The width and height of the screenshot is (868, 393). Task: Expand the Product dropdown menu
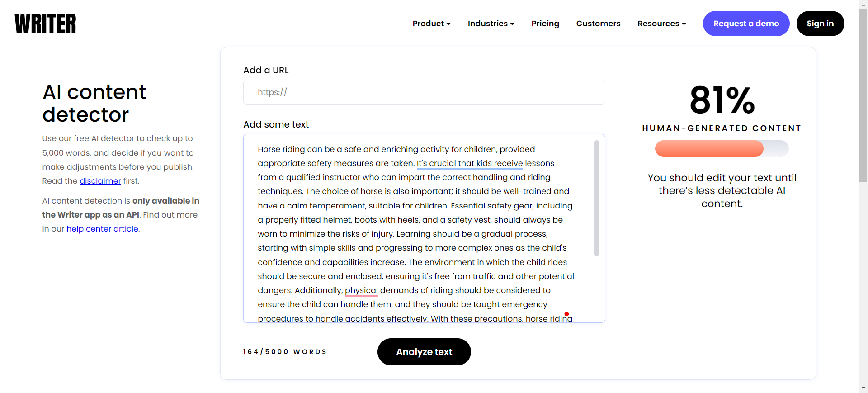pos(431,24)
